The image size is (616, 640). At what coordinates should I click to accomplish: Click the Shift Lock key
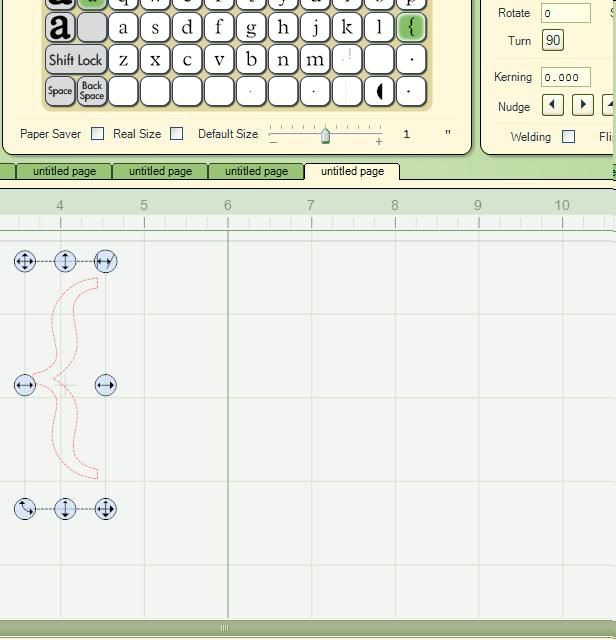click(x=76, y=60)
